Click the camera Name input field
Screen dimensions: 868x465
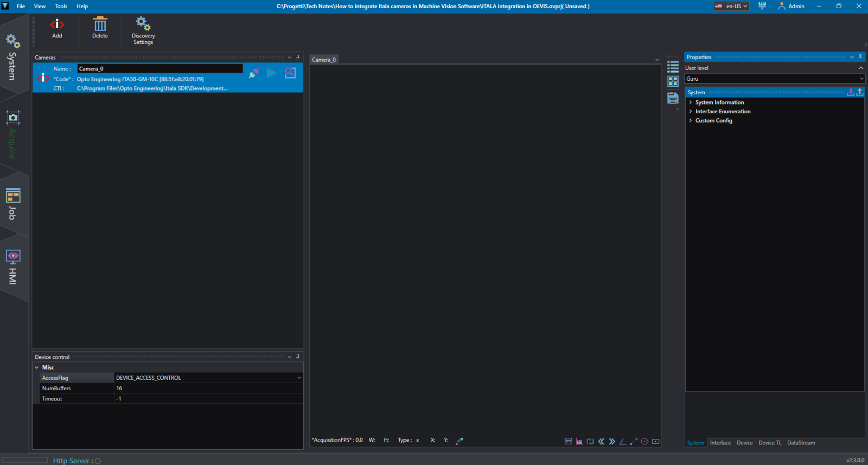[x=160, y=69]
